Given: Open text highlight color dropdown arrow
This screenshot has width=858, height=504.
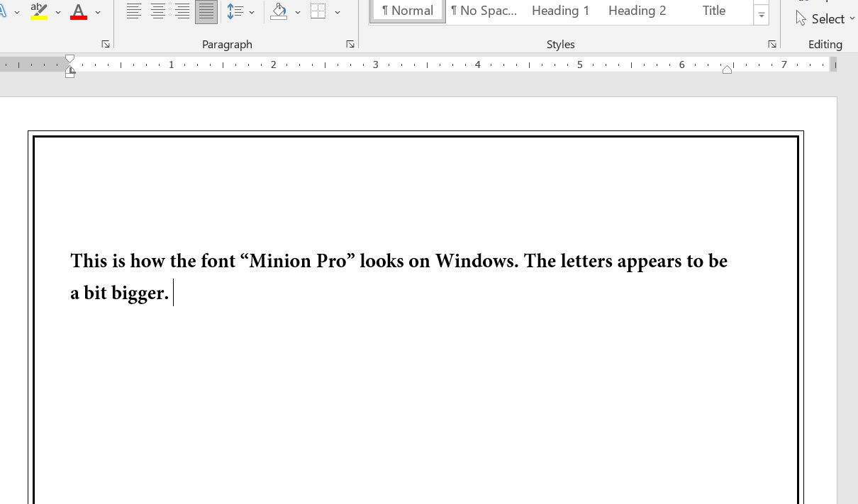Looking at the screenshot, I should (x=58, y=12).
